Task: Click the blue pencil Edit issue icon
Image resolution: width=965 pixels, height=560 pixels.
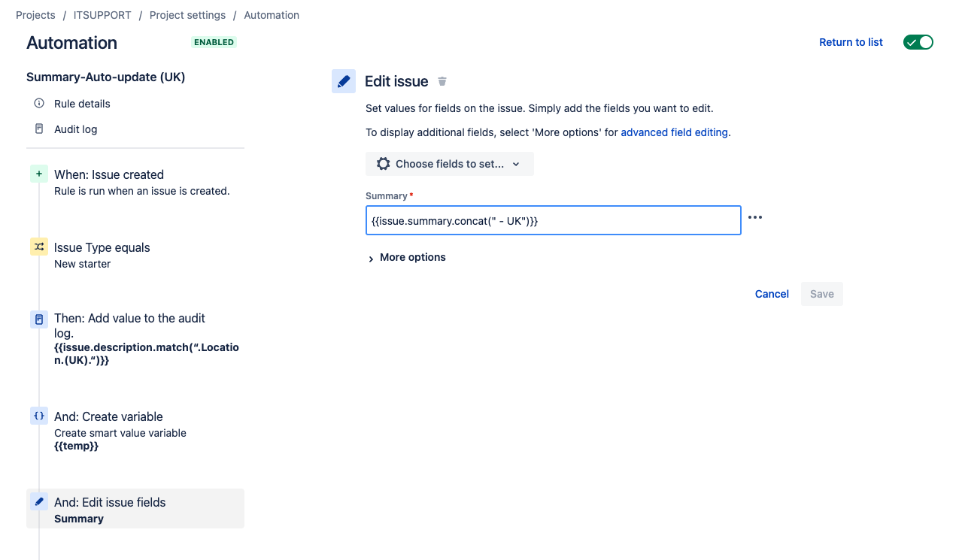Action: pyautogui.click(x=344, y=81)
